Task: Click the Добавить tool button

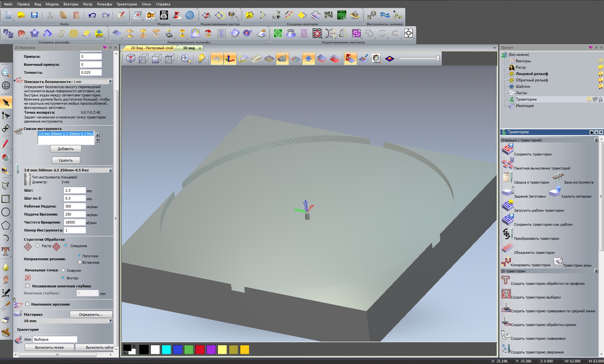Action: 65,149
